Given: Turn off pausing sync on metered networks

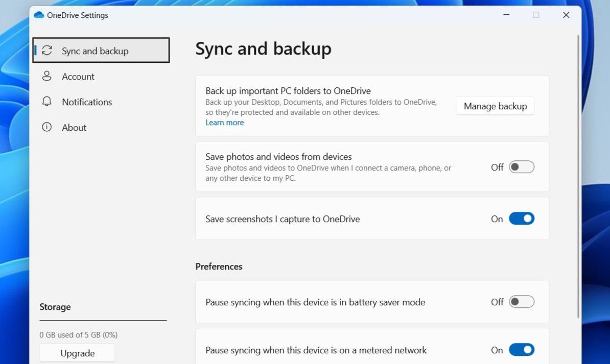Looking at the screenshot, I should (x=522, y=350).
